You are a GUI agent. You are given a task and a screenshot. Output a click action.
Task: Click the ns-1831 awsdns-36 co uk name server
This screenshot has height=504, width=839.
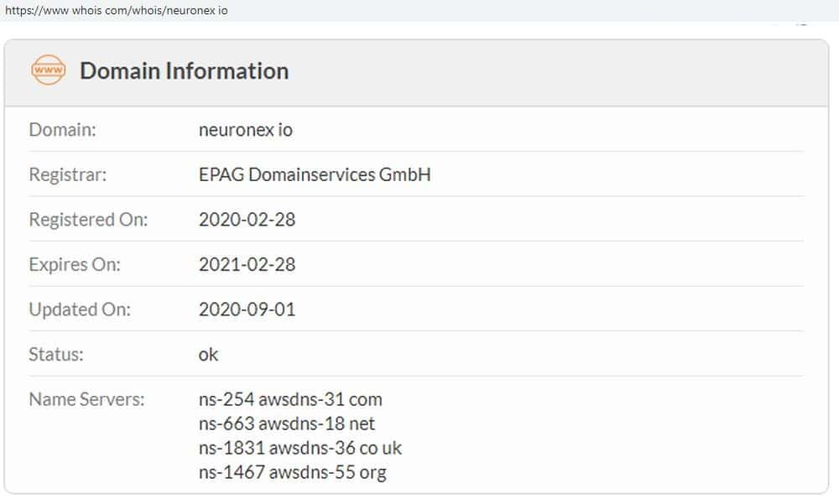tap(300, 448)
